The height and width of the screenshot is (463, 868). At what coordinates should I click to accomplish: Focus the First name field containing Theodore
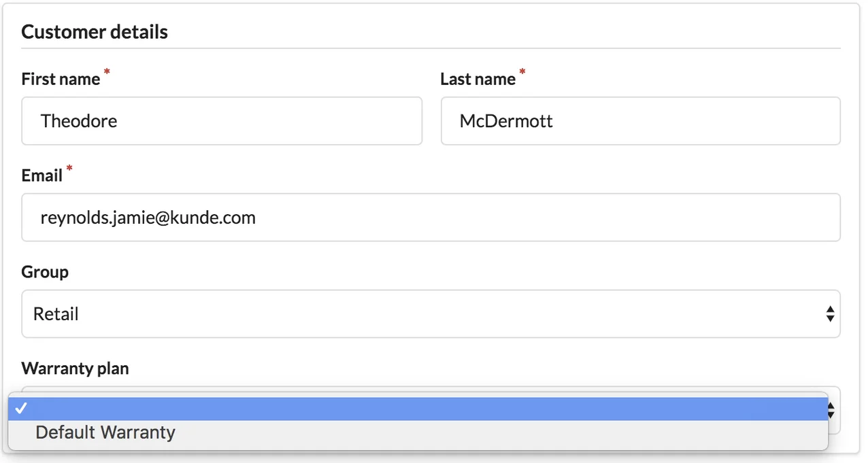(222, 121)
